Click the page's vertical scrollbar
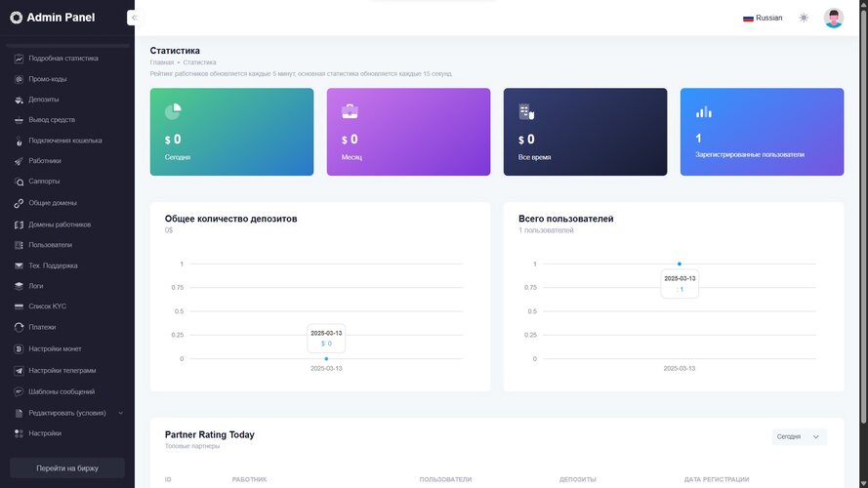 coord(863,244)
